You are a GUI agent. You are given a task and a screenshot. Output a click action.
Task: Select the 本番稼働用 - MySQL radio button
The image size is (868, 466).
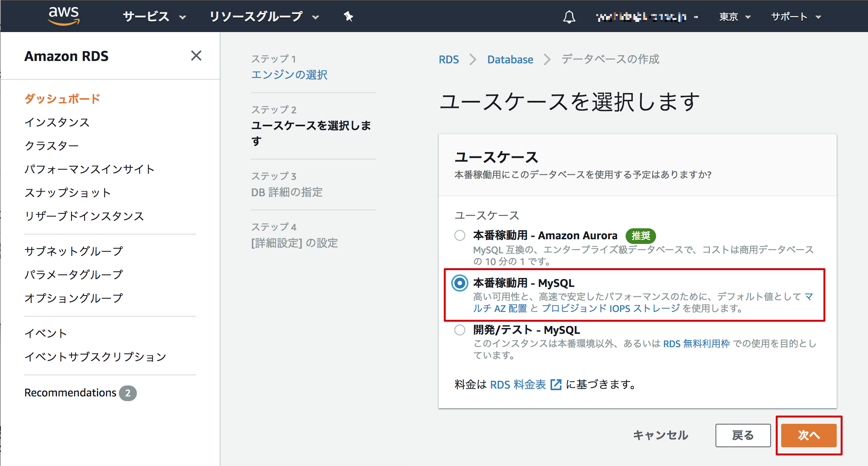click(x=460, y=283)
